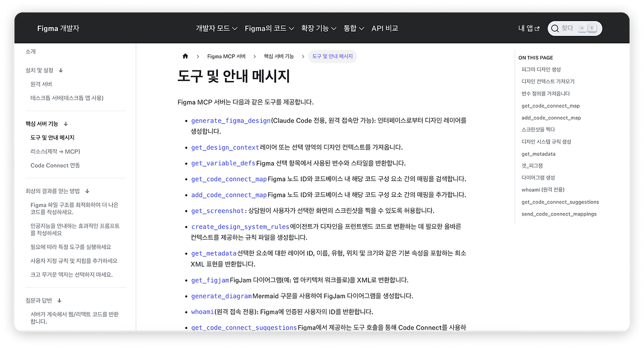Jump to 디자인 시스템 규칙 생성 section
The height and width of the screenshot is (348, 644).
click(x=546, y=142)
